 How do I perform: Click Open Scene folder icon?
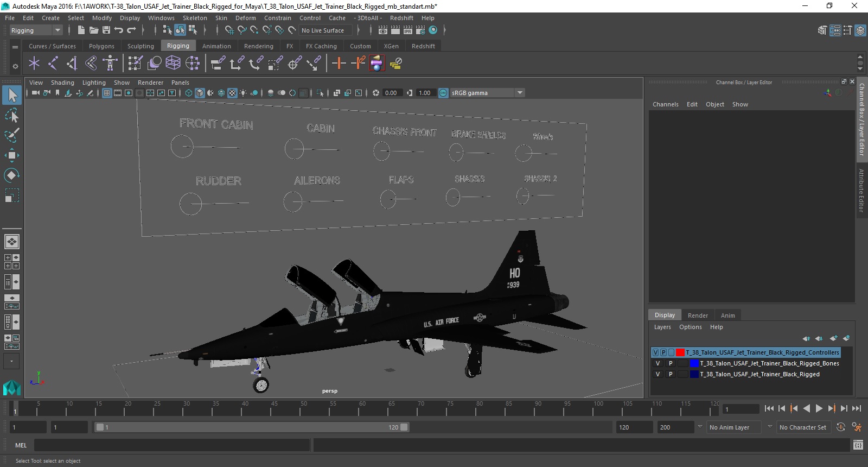pos(93,30)
